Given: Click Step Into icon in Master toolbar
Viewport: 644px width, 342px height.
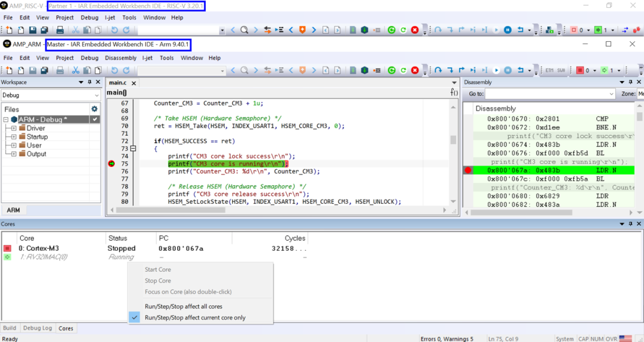Looking at the screenshot, I should (450, 70).
